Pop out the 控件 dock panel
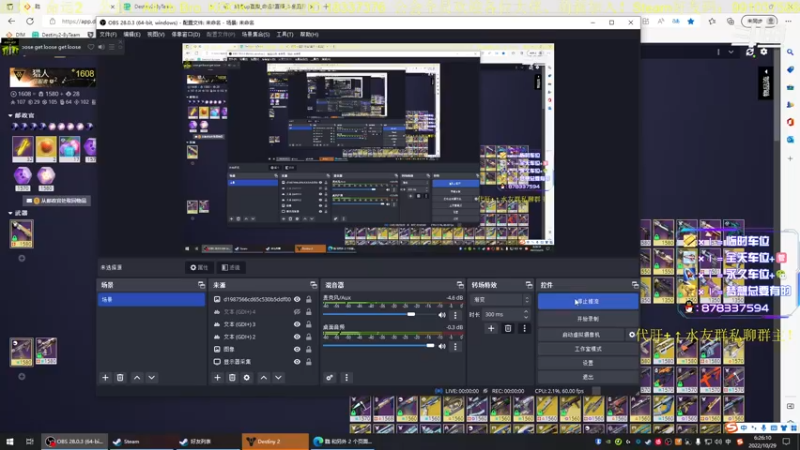800x450 pixels. 635,285
